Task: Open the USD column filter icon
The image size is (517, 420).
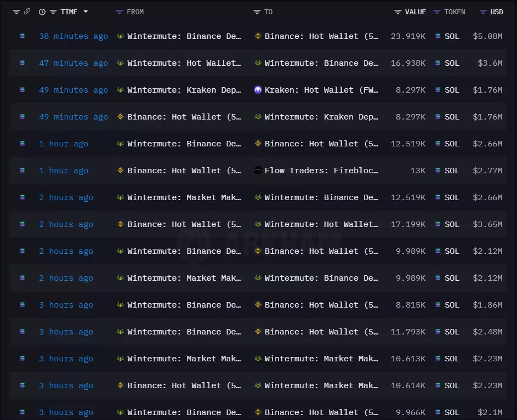Action: [x=482, y=12]
